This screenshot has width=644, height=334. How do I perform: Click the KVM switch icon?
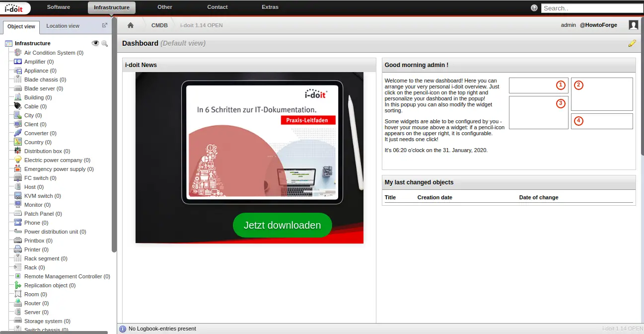click(18, 196)
